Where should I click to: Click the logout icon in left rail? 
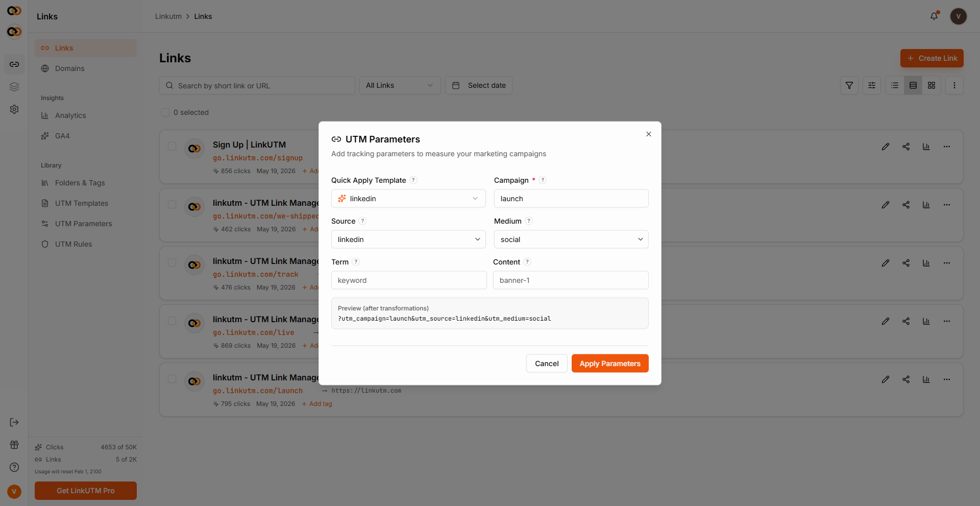coord(14,422)
